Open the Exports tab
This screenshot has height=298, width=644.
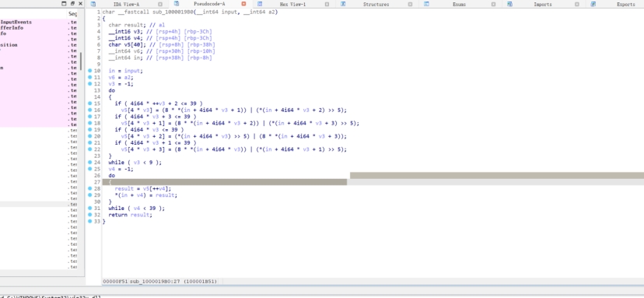tap(625, 4)
